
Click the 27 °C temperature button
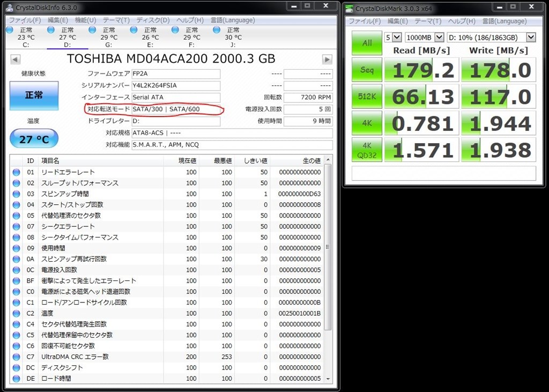(34, 139)
